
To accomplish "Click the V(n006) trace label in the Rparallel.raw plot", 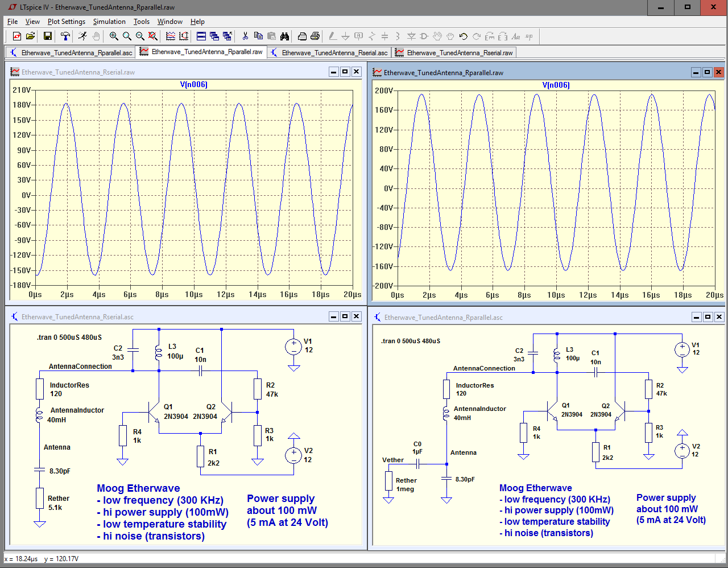I will pyautogui.click(x=556, y=85).
